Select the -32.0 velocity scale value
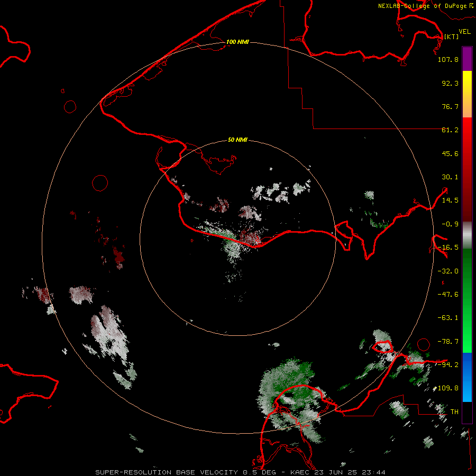 click(448, 271)
